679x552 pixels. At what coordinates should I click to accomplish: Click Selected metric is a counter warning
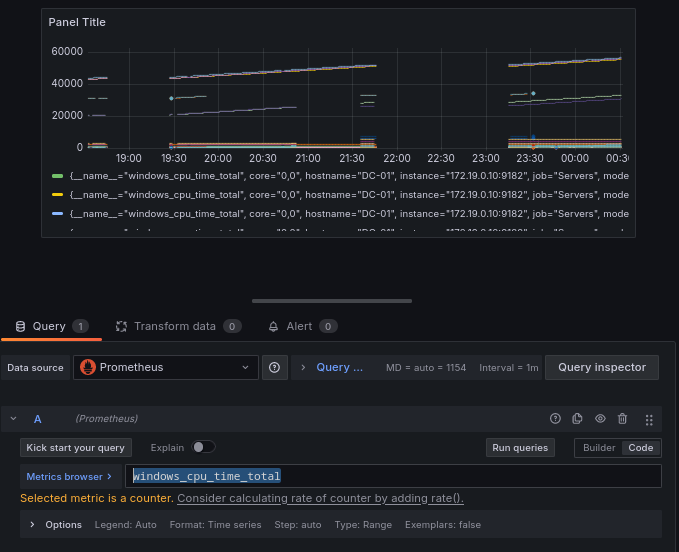[97, 498]
